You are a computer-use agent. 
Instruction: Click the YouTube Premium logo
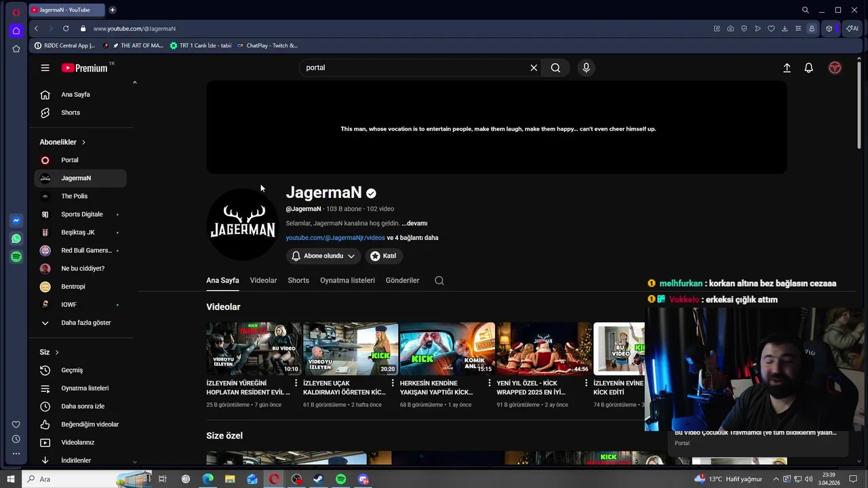pos(85,68)
